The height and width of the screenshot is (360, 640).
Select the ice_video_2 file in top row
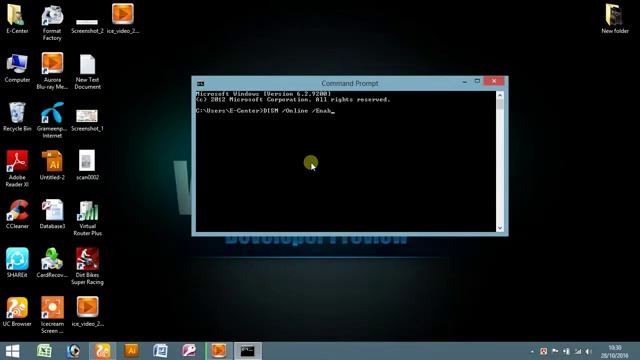click(123, 18)
